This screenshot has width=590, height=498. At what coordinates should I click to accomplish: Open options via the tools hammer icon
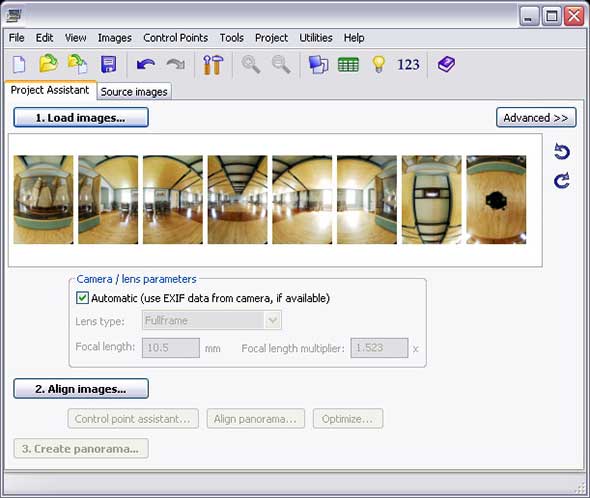(213, 65)
